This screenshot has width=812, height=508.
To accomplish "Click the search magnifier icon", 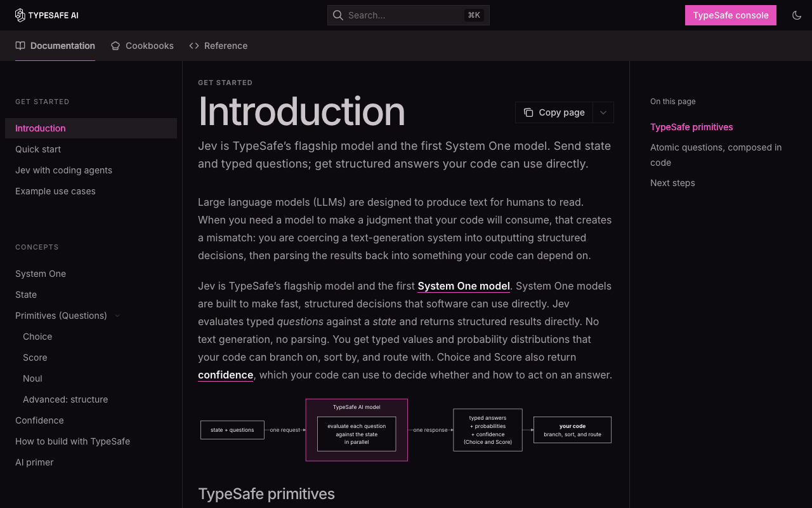I will pyautogui.click(x=338, y=15).
